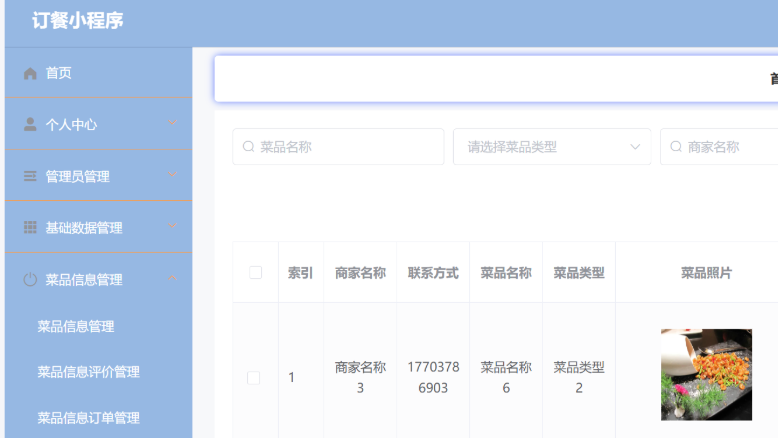Select the 菜品信息管理 submenu item
Screen dimensions: 778x438
tap(76, 326)
